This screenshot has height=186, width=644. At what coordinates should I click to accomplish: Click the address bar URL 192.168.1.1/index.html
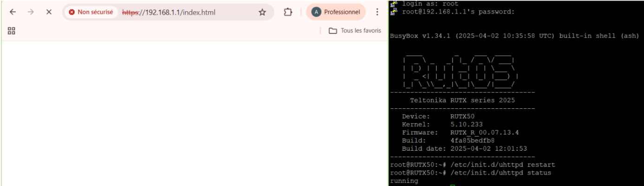(x=181, y=12)
